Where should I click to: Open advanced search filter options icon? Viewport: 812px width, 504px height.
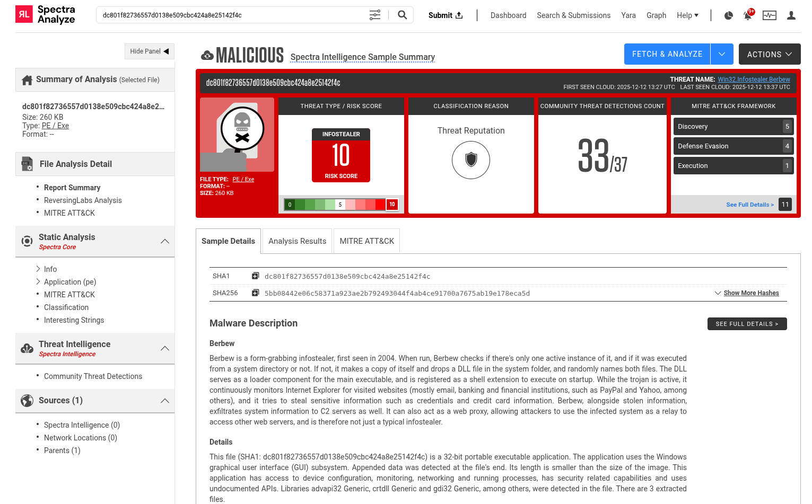(x=375, y=15)
